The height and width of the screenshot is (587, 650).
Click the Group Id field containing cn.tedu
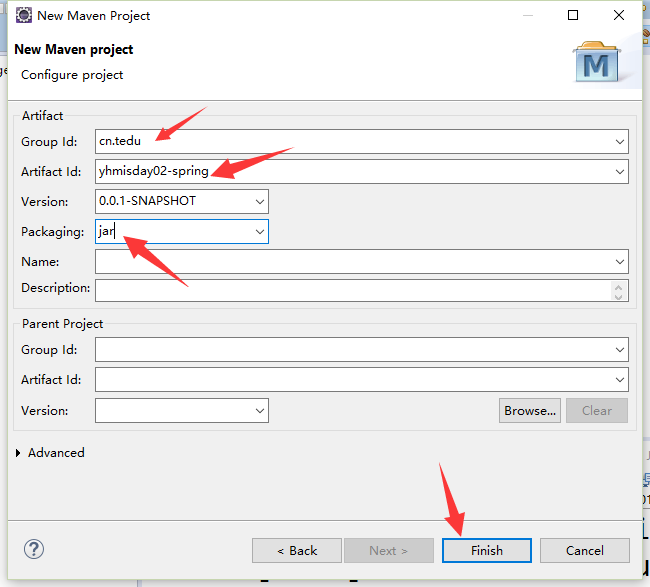click(x=361, y=142)
